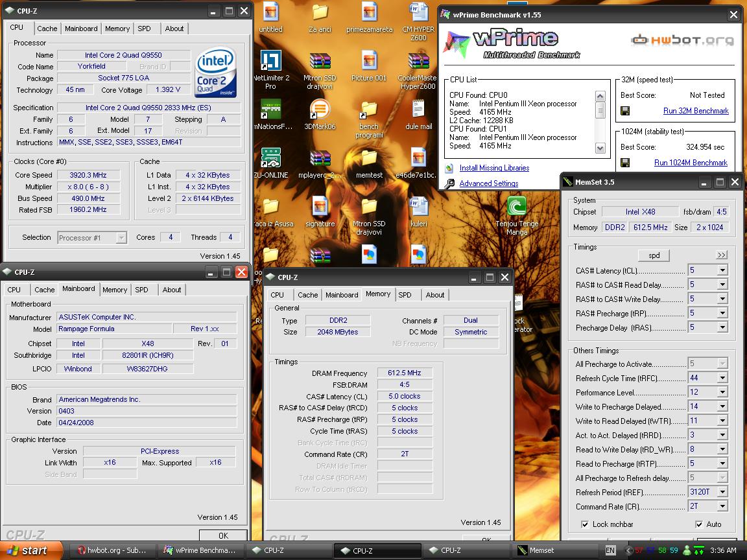The width and height of the screenshot is (747, 560).
Task: Switch to wPrime Benchmark taskbar button
Action: [200, 550]
